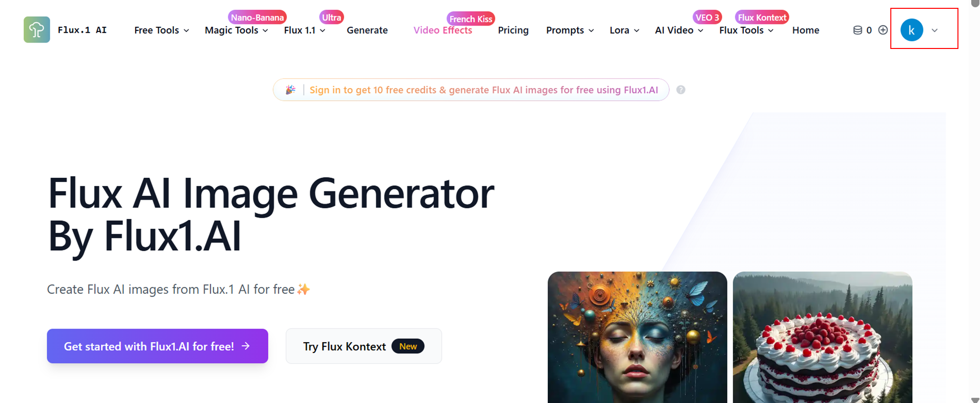This screenshot has height=403, width=980.
Task: Click the VEO 3 badge above AI Video
Action: (x=707, y=18)
